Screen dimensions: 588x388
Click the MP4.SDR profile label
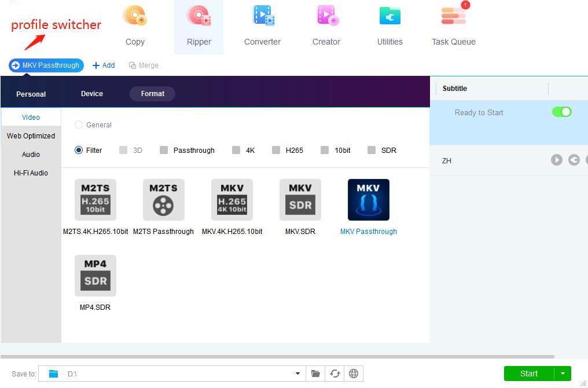95,308
